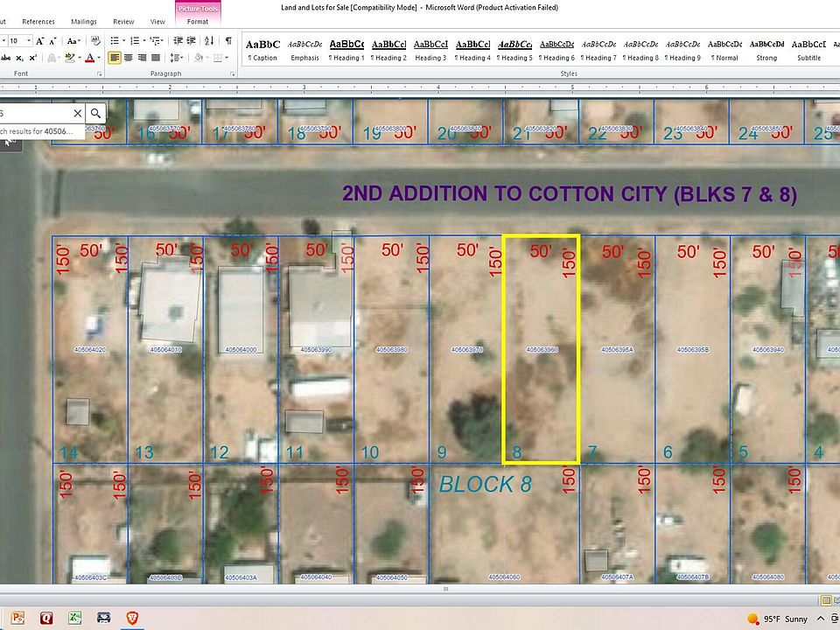
Task: Apply the Heading 4 style
Action: pos(473,51)
